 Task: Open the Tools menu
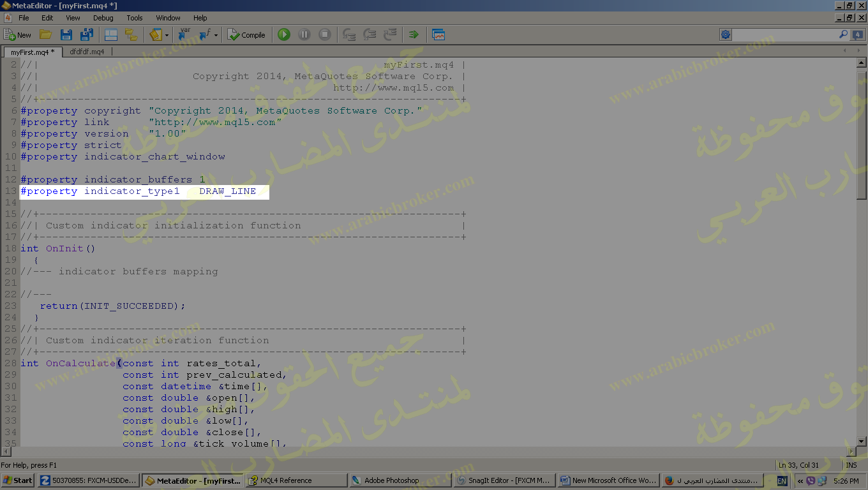click(x=135, y=18)
